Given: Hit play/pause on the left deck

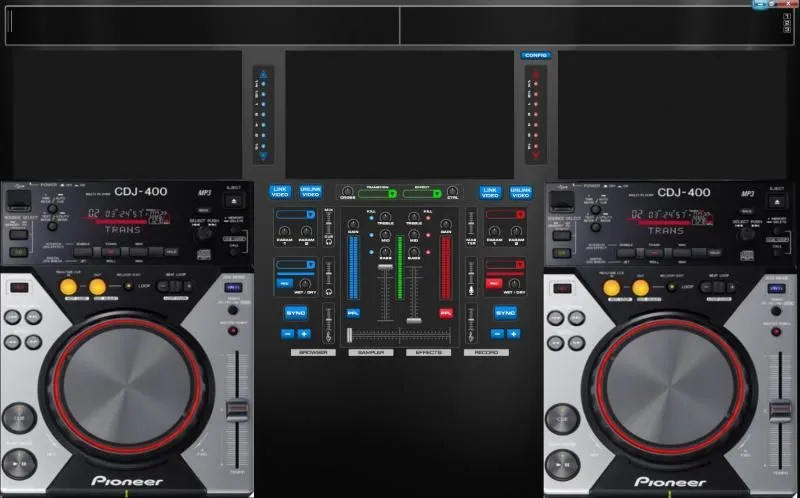Looking at the screenshot, I should click(x=19, y=464).
